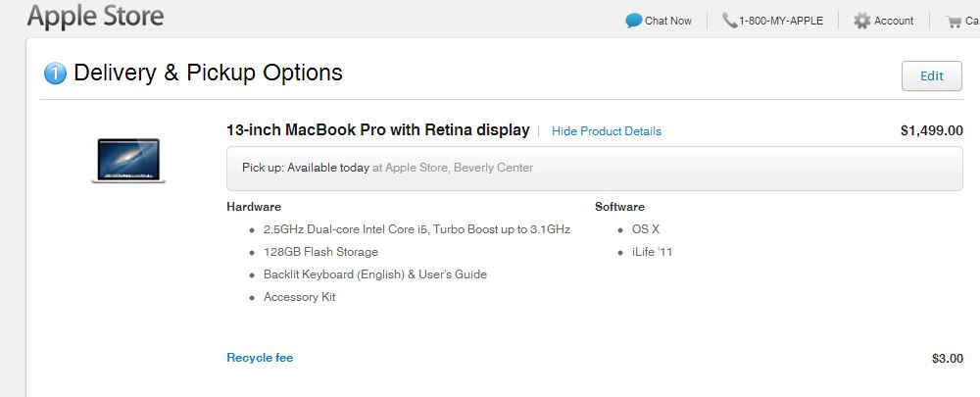This screenshot has height=397, width=980.
Task: Click the Edit button
Action: 931,75
